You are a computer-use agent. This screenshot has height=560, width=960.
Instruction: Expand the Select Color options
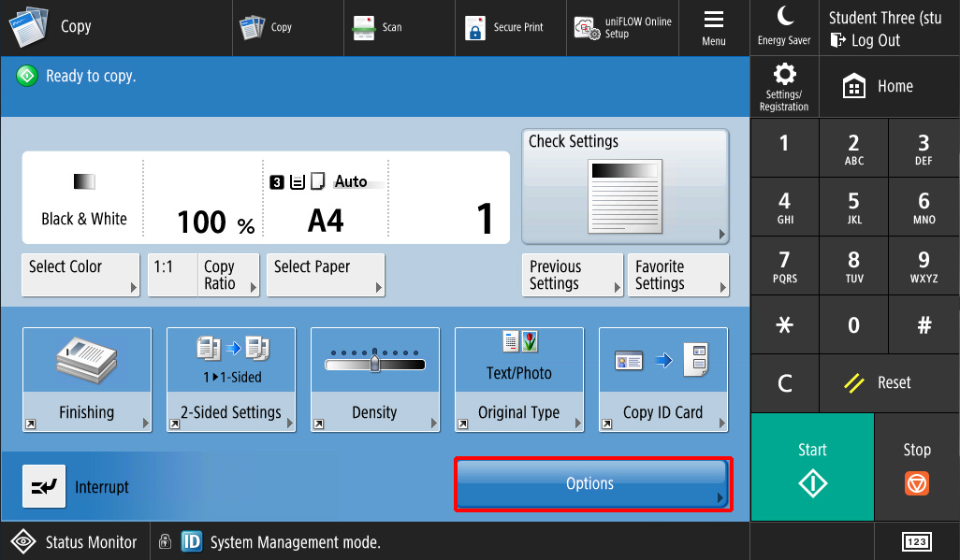[80, 275]
